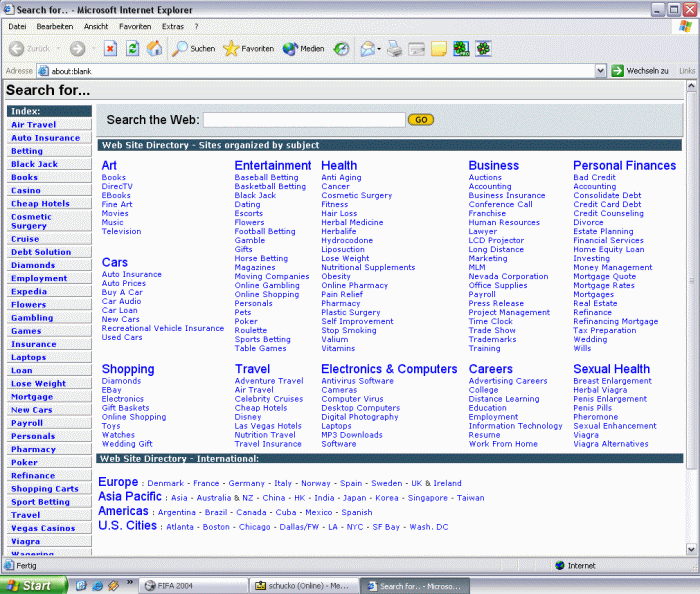Open the Chicago link under U.S. Cities
This screenshot has width=700, height=594.
point(254,527)
